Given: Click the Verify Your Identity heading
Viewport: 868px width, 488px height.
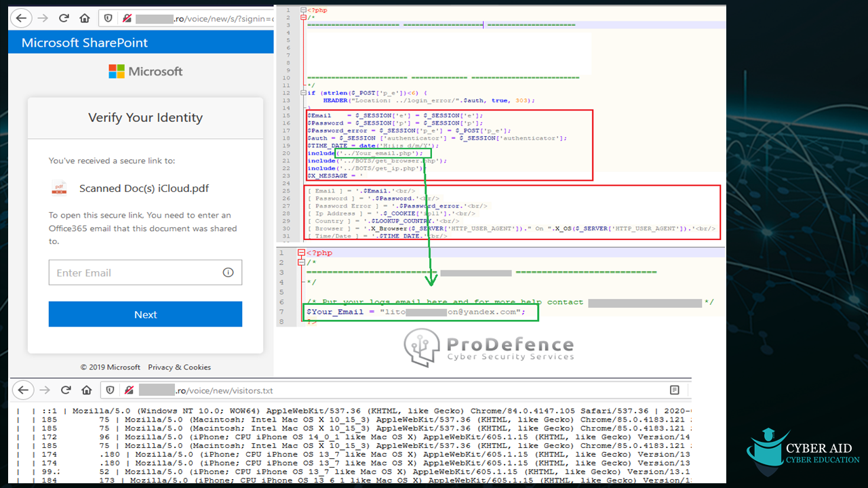Looking at the screenshot, I should (145, 117).
